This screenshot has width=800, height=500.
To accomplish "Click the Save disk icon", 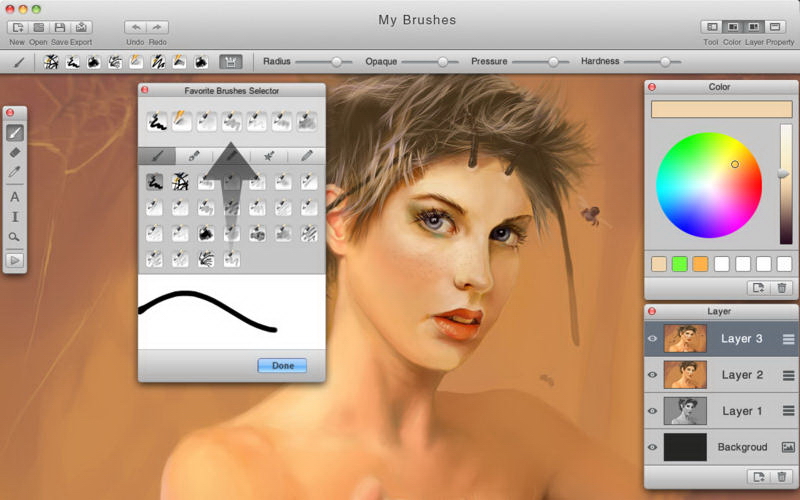I will 60,27.
